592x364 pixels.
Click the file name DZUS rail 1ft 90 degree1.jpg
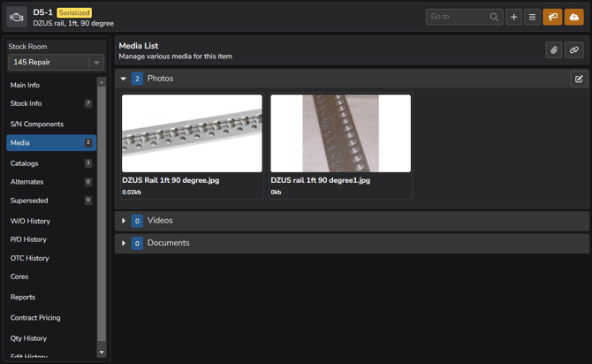(x=321, y=180)
